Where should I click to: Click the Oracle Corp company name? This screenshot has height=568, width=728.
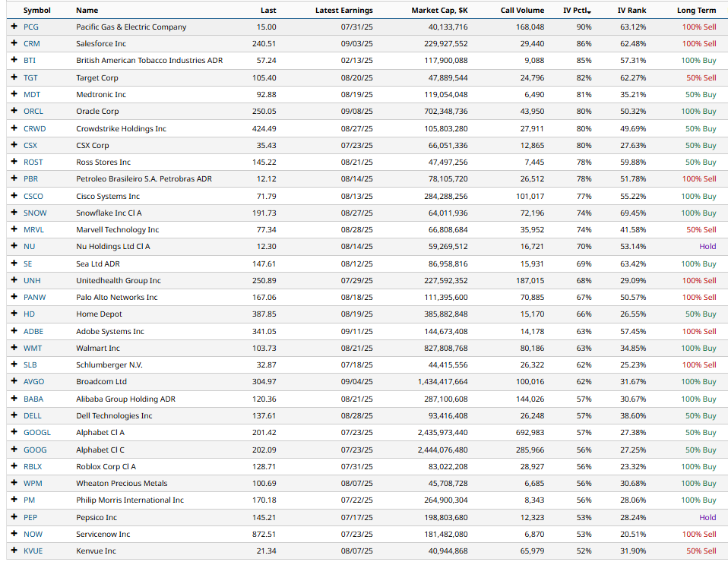97,112
